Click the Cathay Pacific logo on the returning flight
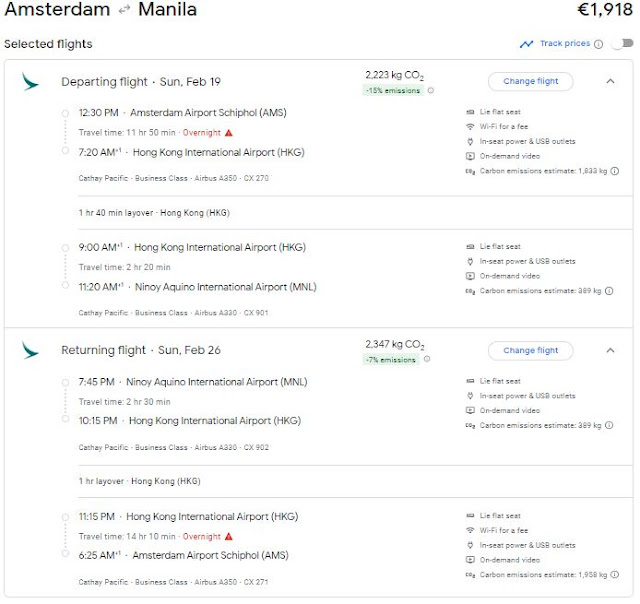 pos(30,350)
